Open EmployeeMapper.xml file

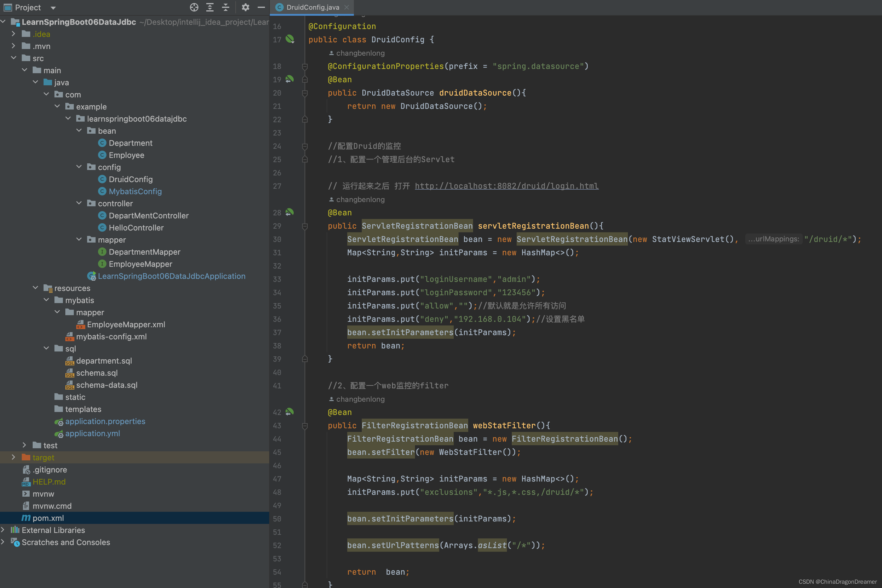click(126, 324)
